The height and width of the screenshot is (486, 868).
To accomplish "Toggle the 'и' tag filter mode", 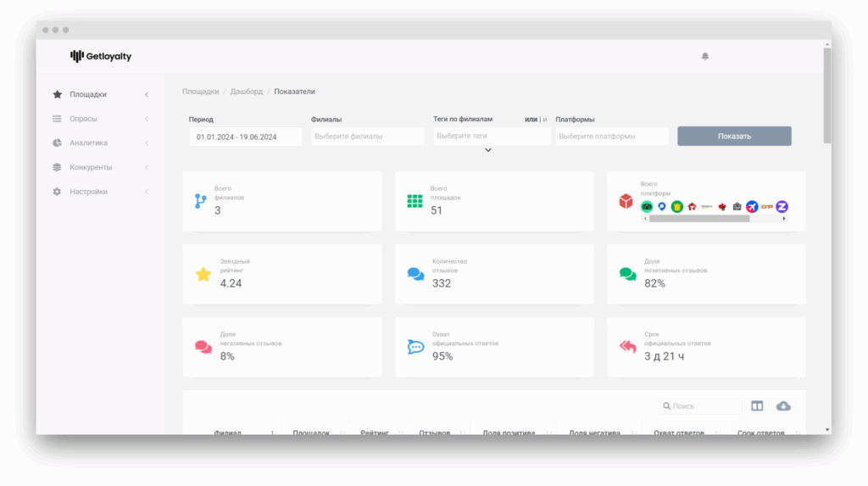I will pos(544,120).
